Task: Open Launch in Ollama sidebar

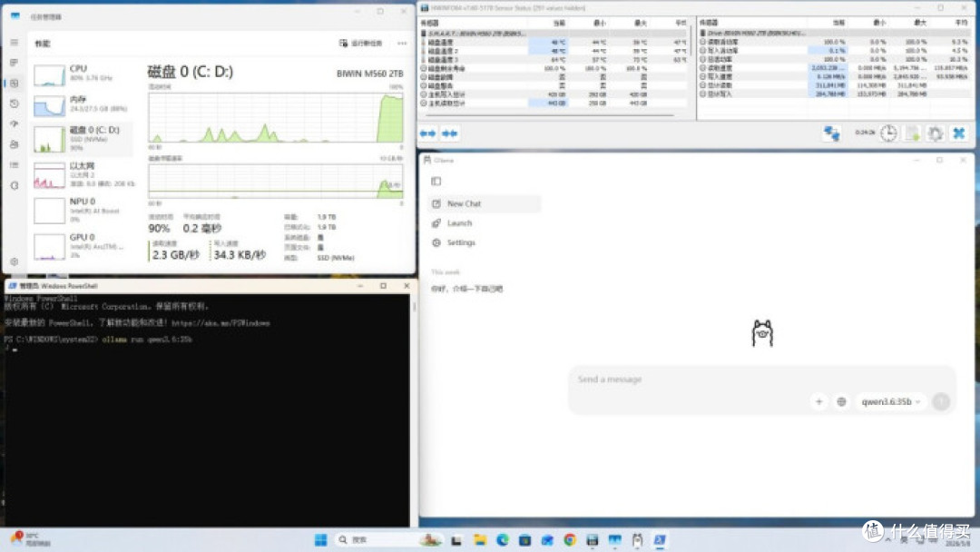Action: click(485, 223)
